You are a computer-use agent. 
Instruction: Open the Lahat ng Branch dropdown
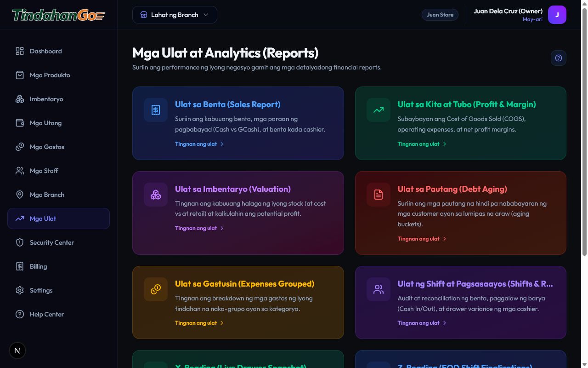pos(175,15)
